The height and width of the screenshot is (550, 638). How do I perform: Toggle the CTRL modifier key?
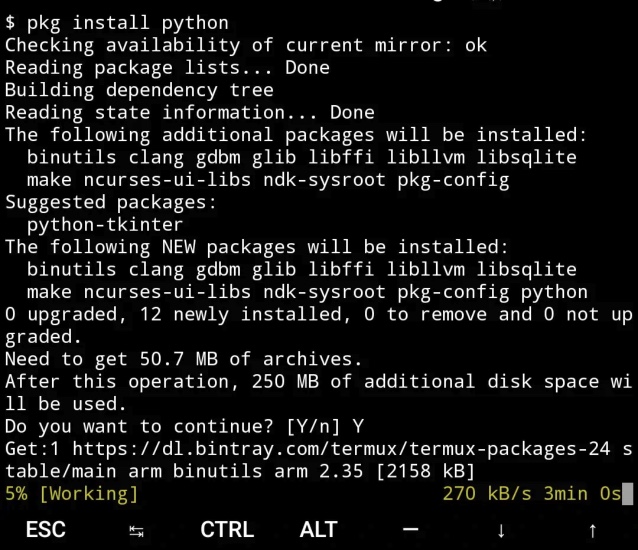[x=227, y=530]
